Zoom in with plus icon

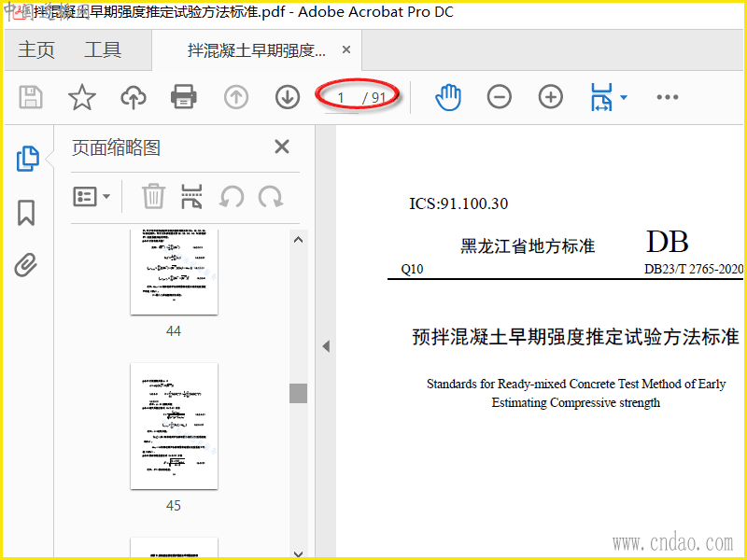click(x=551, y=97)
